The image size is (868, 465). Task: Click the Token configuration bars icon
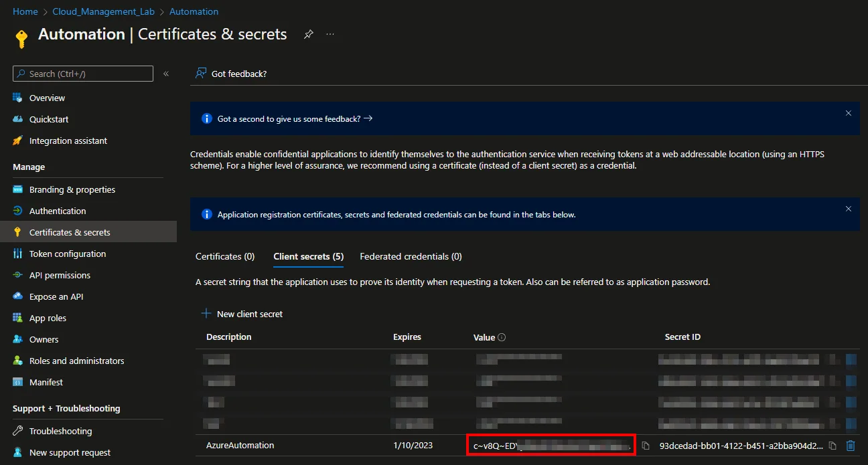[x=17, y=254]
